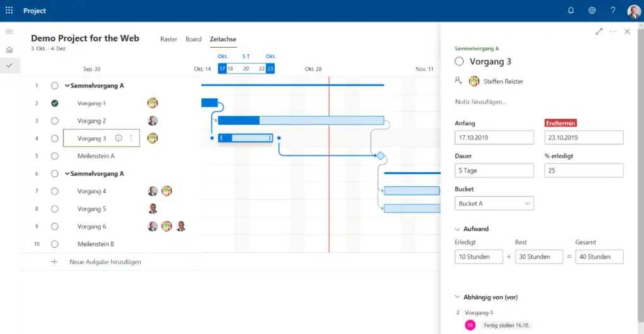
Task: Collapse the Aufwand section
Action: (457, 230)
